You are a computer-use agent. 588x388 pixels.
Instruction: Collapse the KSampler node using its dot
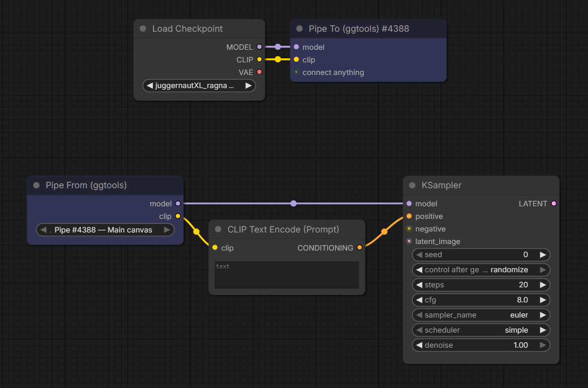(412, 185)
